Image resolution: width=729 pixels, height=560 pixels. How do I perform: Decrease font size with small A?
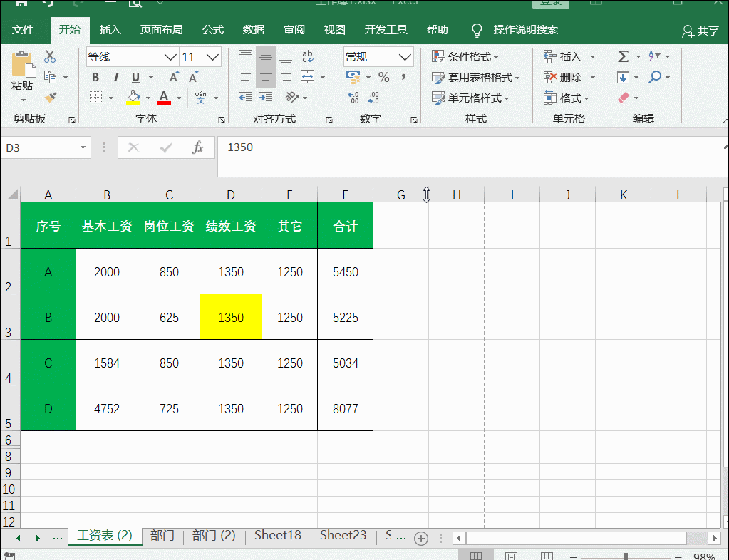pyautogui.click(x=193, y=77)
